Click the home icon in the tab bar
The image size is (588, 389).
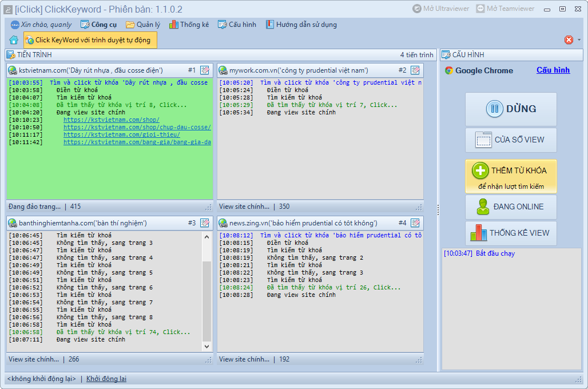(x=14, y=40)
